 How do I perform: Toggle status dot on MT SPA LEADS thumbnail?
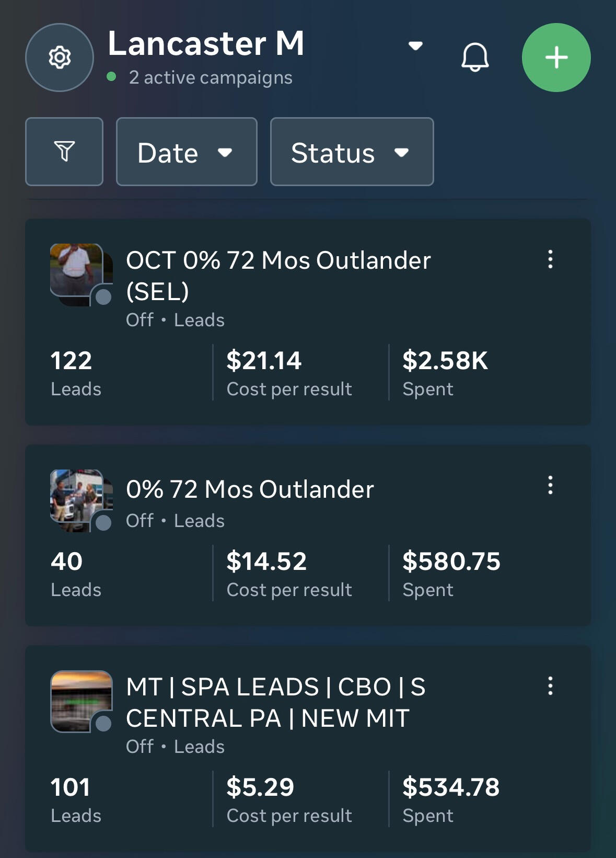coord(103,724)
